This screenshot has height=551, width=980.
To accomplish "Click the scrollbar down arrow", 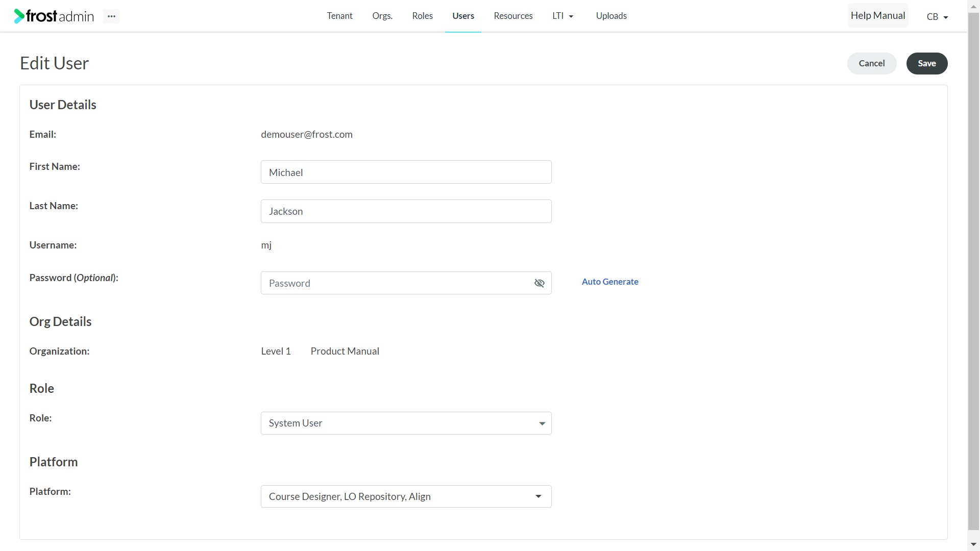I will click(x=973, y=545).
